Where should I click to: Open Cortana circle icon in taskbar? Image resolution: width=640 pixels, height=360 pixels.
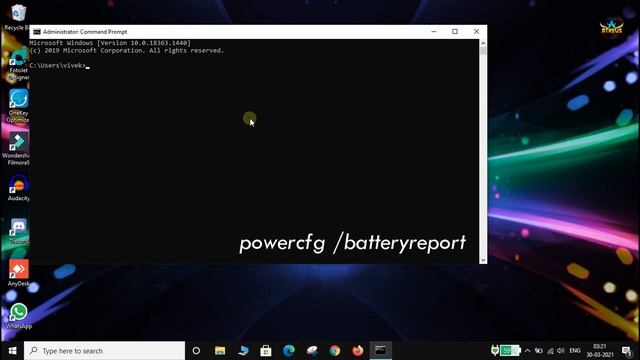pyautogui.click(x=196, y=351)
